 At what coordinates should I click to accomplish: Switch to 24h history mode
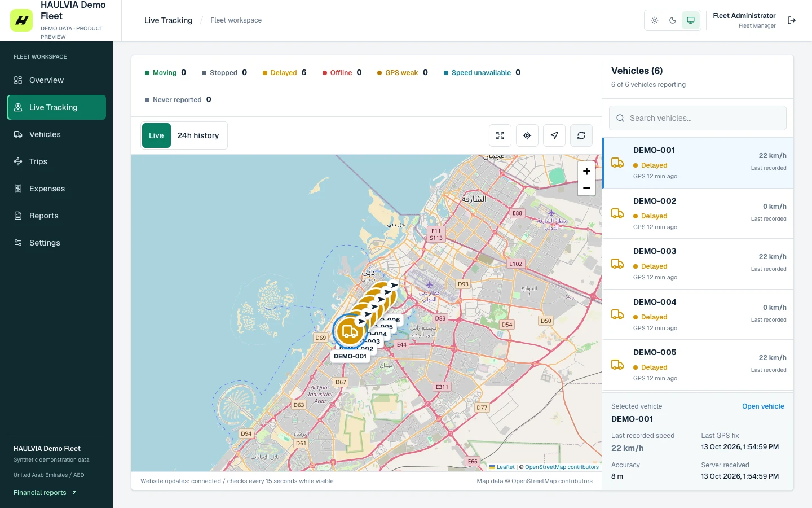(x=198, y=135)
